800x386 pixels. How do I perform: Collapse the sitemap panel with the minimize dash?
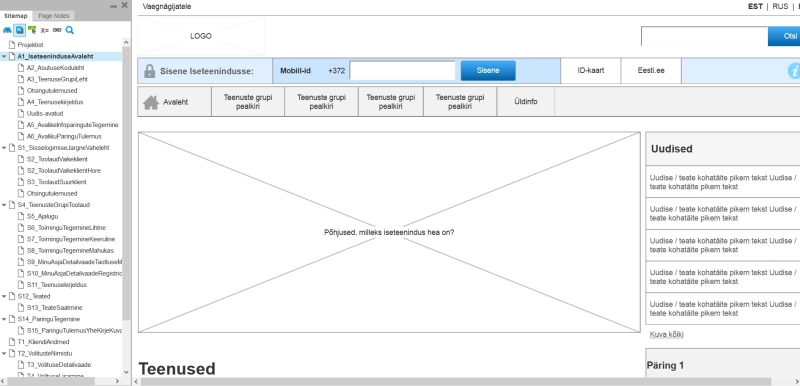[113, 6]
